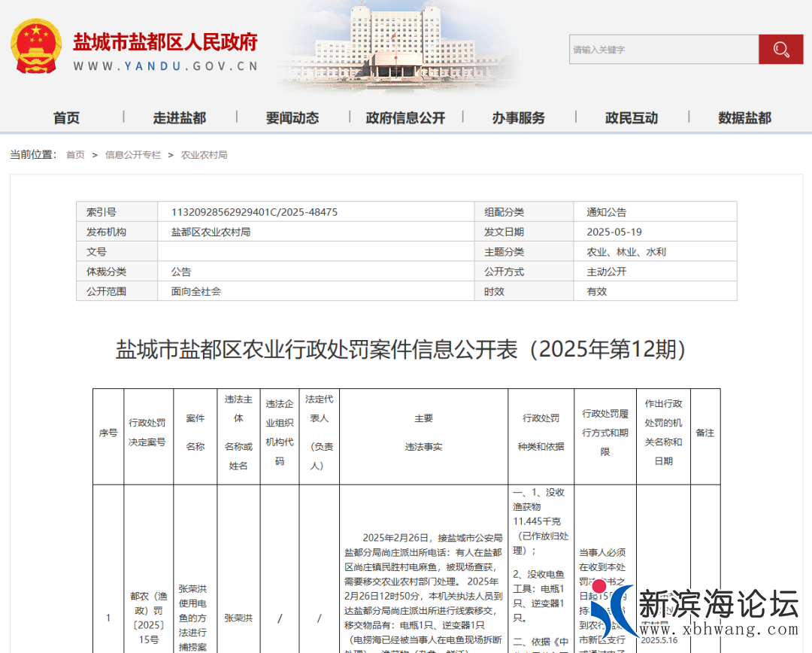
Task: Open the 走进盐都 navigation menu
Action: click(x=179, y=118)
